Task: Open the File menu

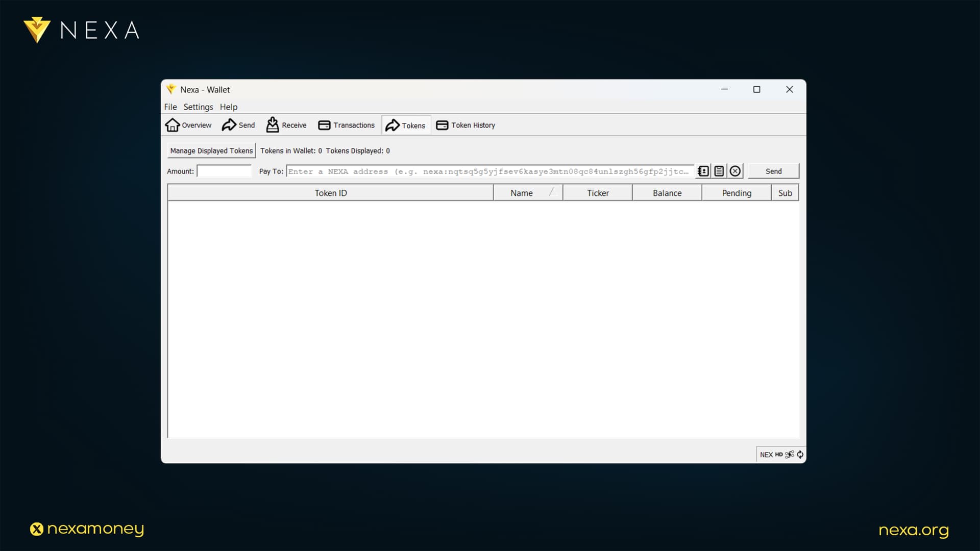Action: point(170,107)
